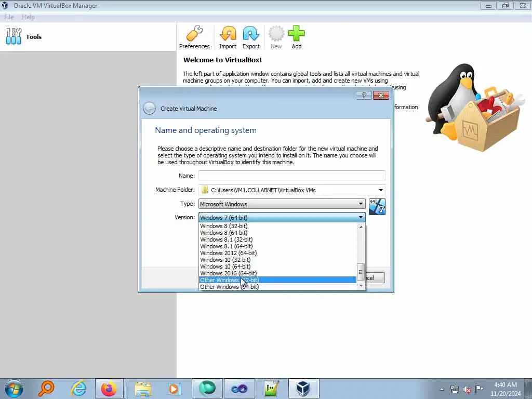Click the version list scroll up arrow
This screenshot has width=532, height=399.
coord(361,227)
